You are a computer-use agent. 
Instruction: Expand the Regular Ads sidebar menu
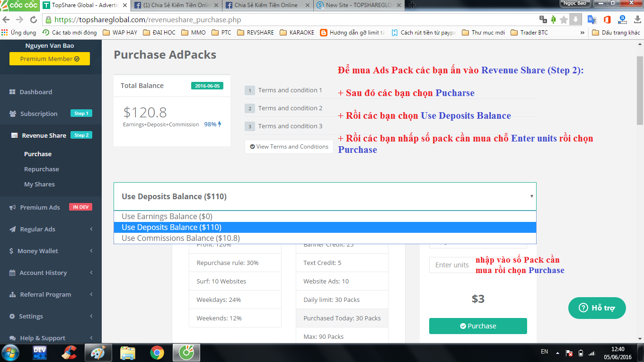[x=51, y=229]
